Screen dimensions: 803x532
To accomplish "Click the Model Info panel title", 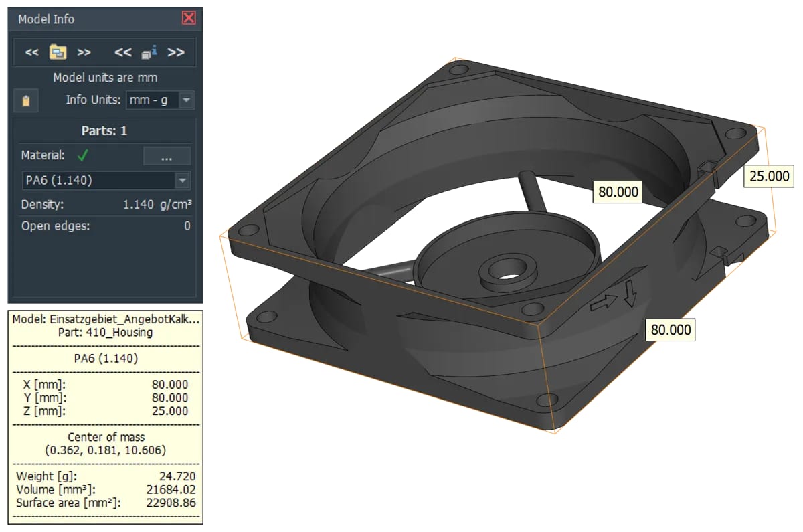I will point(46,19).
